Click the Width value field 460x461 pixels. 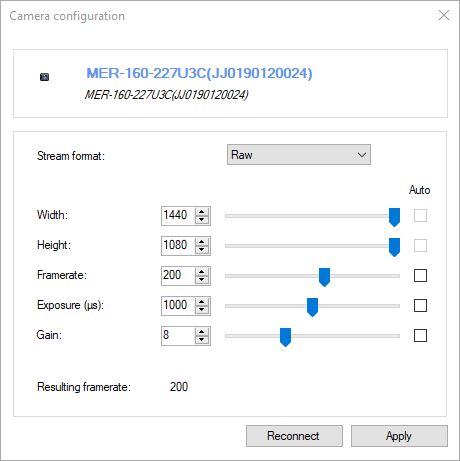coord(178,216)
